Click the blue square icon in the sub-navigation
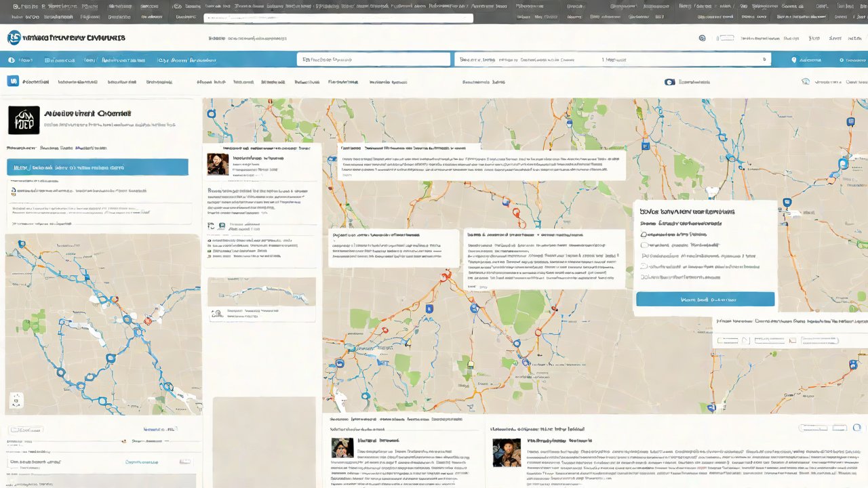 [12, 81]
